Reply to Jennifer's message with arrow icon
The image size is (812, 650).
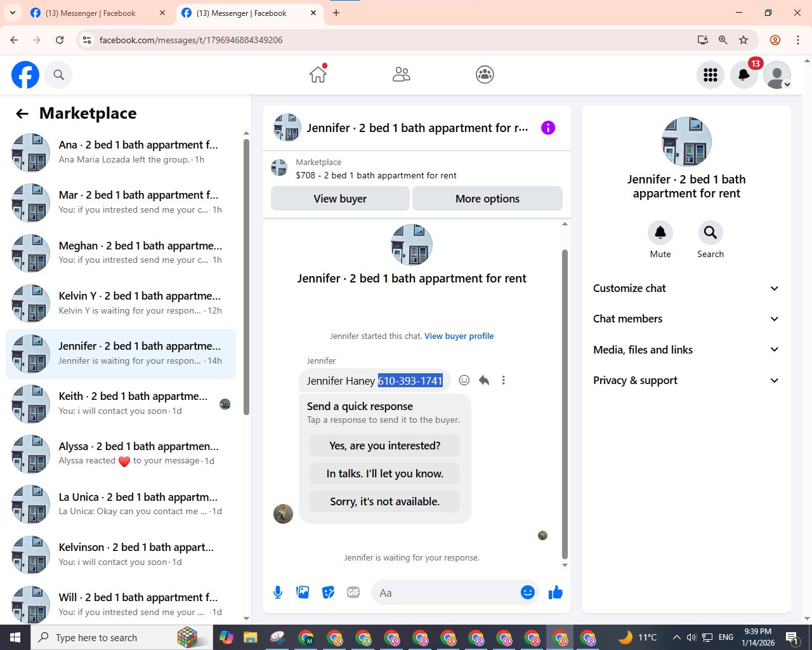(484, 380)
